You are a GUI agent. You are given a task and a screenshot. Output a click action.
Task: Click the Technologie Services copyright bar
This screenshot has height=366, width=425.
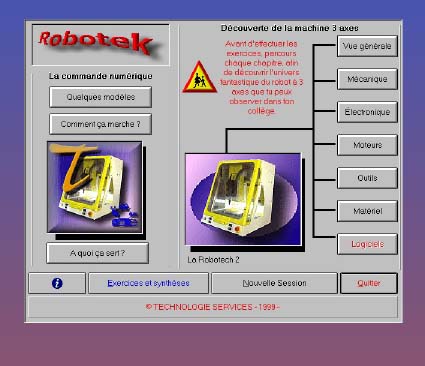213,307
